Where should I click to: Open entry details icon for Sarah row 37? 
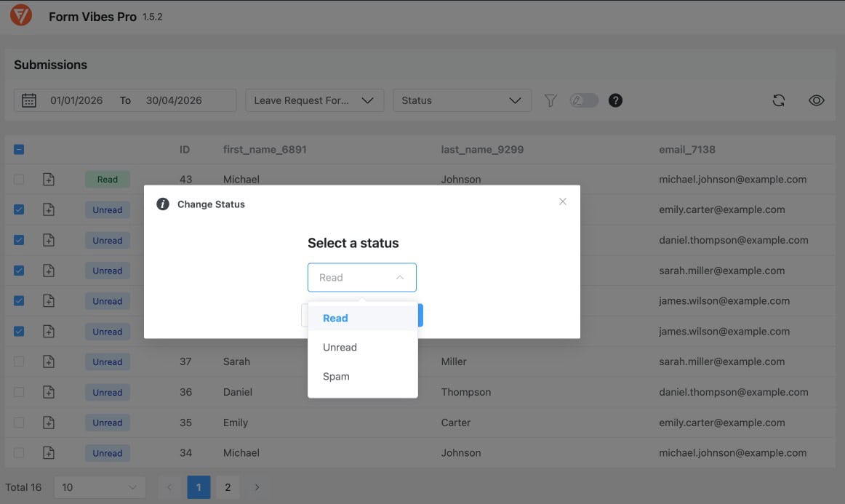(x=49, y=361)
